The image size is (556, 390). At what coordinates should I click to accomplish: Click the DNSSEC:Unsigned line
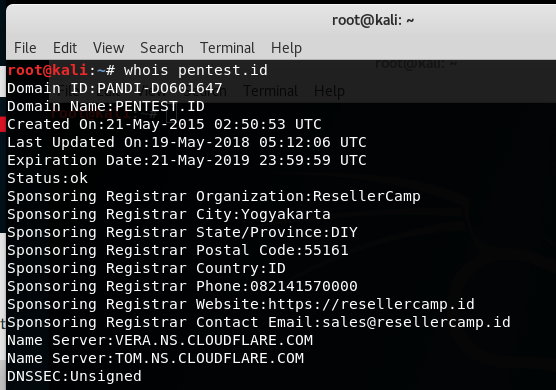click(74, 377)
